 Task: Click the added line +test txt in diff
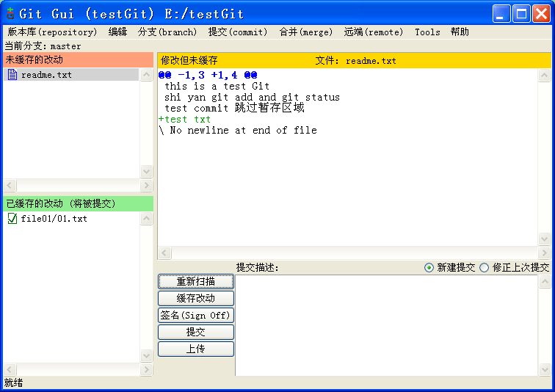point(184,119)
